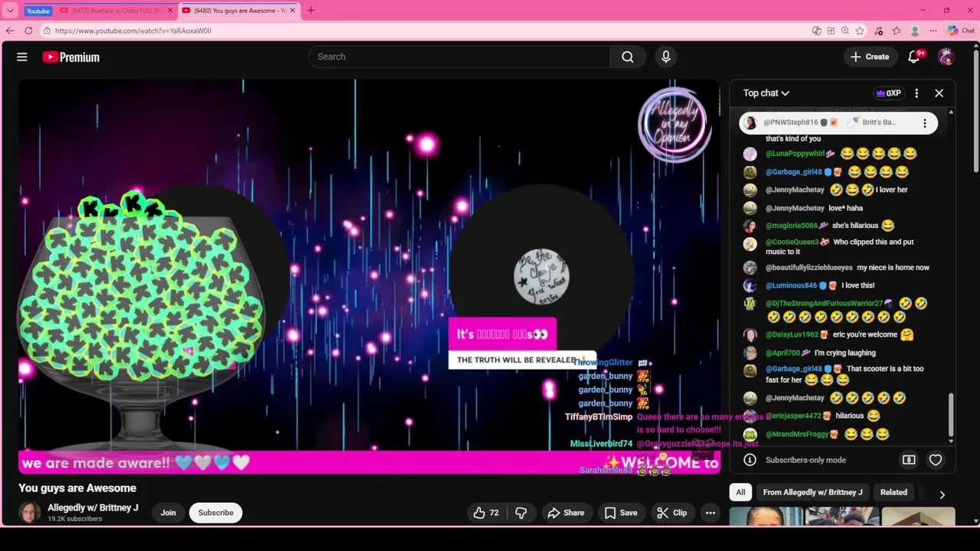Open the Allegedly w/ Brittney J channel link
This screenshot has height=551, width=980.
tap(93, 507)
